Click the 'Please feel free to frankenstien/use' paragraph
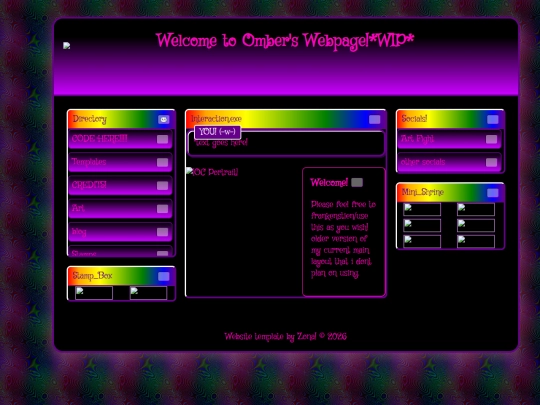 [x=343, y=239]
